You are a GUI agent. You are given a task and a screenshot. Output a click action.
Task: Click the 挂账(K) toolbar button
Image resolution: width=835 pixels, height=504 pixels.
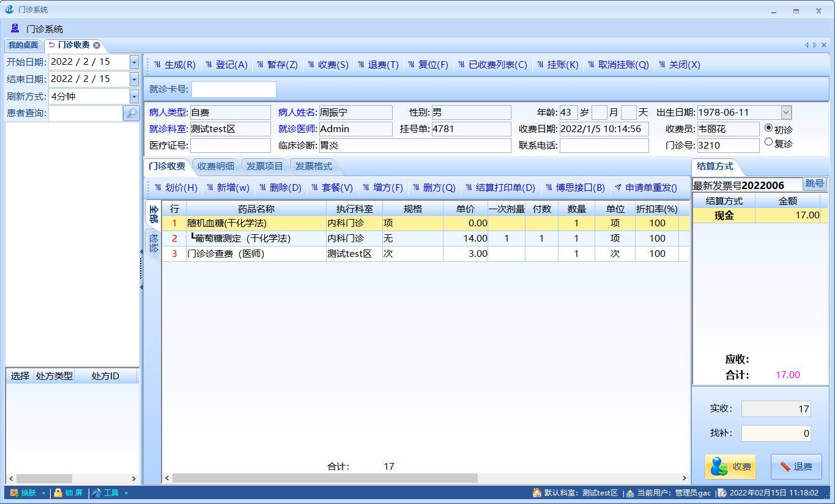557,65
